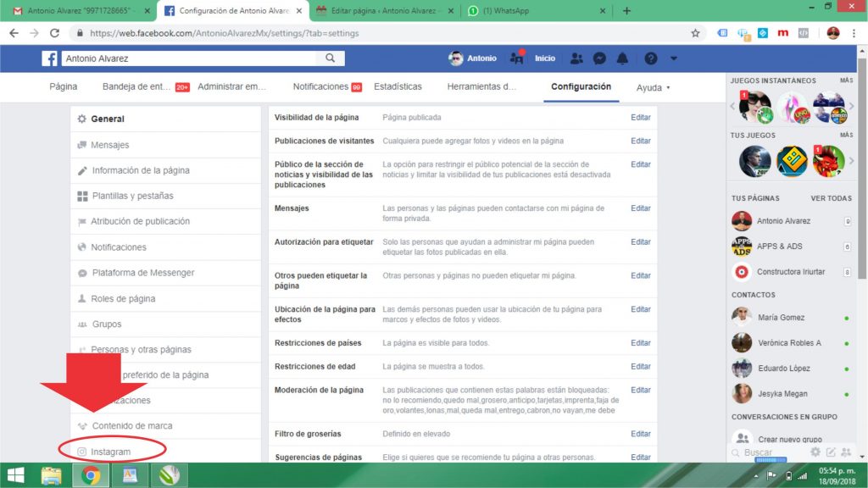Screen dimensions: 868x488
Task: Open Notificaciones in settings sidebar
Action: [x=165, y=247]
